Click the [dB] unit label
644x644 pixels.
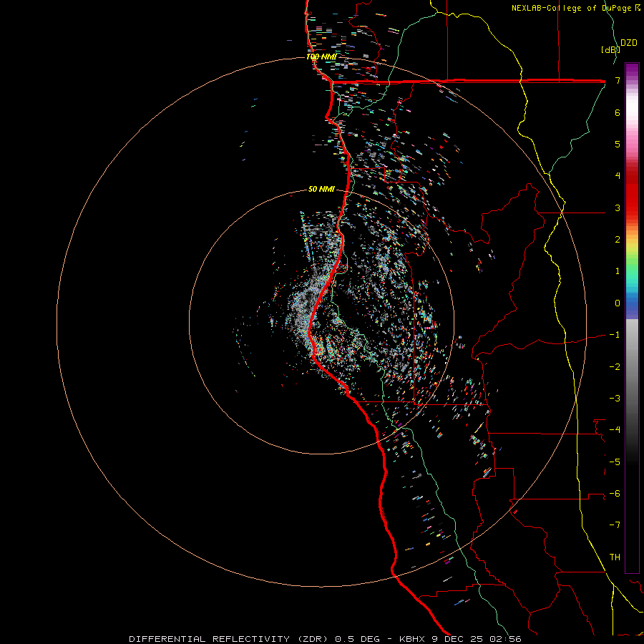610,49
